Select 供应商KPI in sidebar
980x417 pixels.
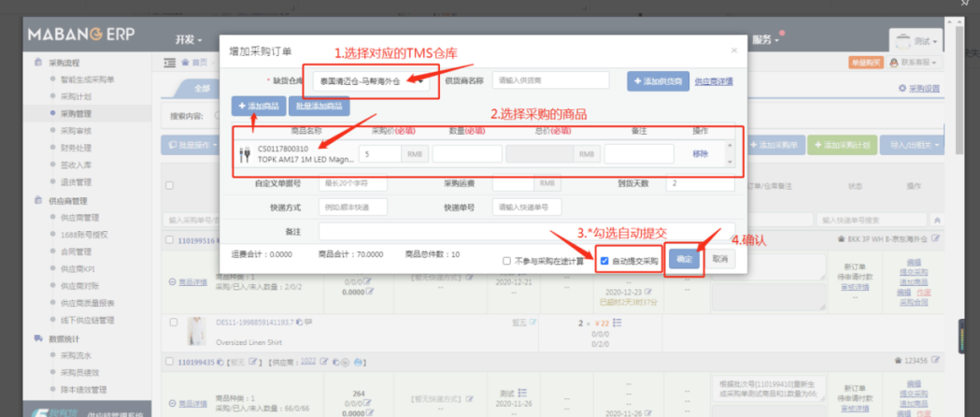(78, 269)
